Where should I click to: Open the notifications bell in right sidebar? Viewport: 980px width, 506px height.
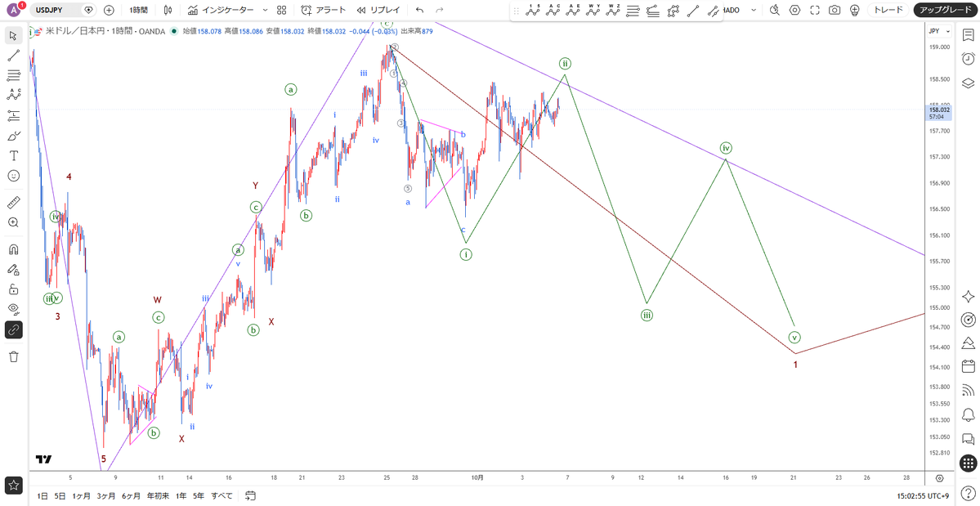point(968,414)
